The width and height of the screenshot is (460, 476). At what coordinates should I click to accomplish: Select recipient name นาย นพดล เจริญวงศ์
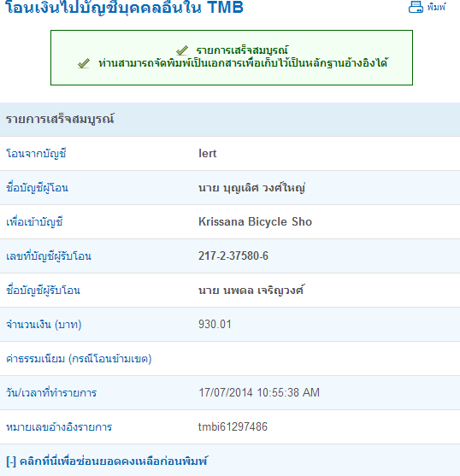pyautogui.click(x=251, y=291)
